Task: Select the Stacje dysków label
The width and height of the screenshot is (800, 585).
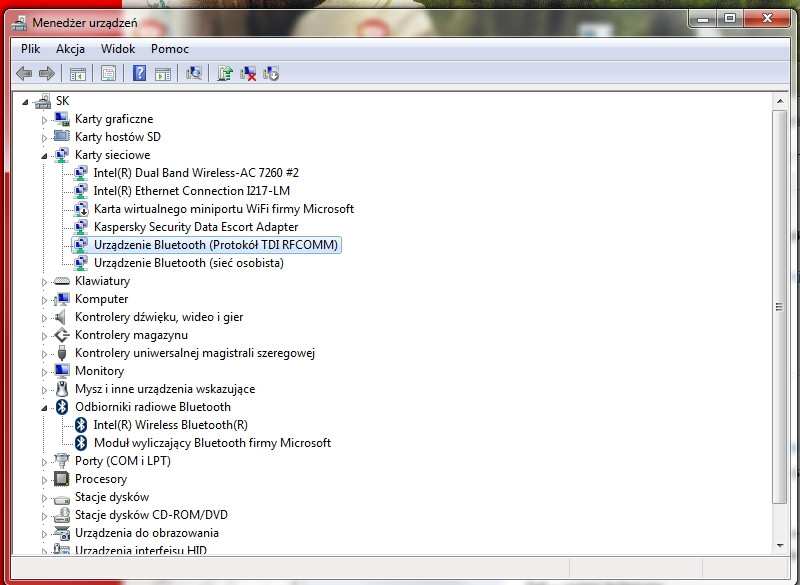Action: click(x=112, y=497)
